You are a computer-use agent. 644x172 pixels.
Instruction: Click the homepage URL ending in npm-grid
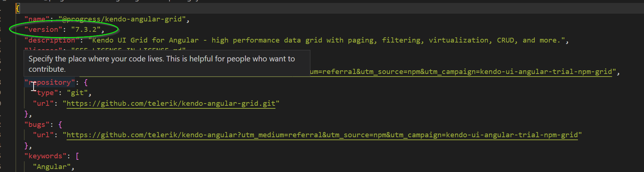461,72
